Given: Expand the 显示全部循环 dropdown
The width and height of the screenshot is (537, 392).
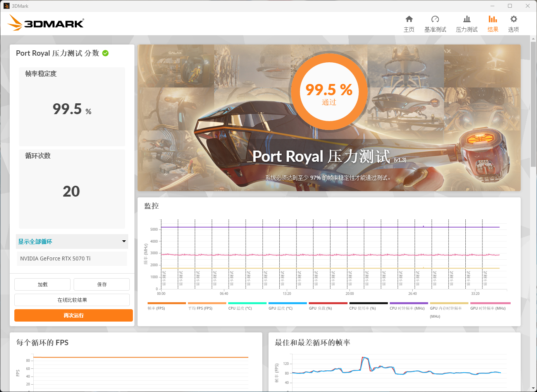Looking at the screenshot, I should click(x=72, y=241).
